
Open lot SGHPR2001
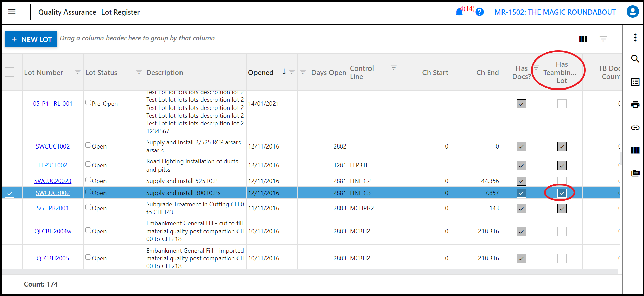(53, 208)
